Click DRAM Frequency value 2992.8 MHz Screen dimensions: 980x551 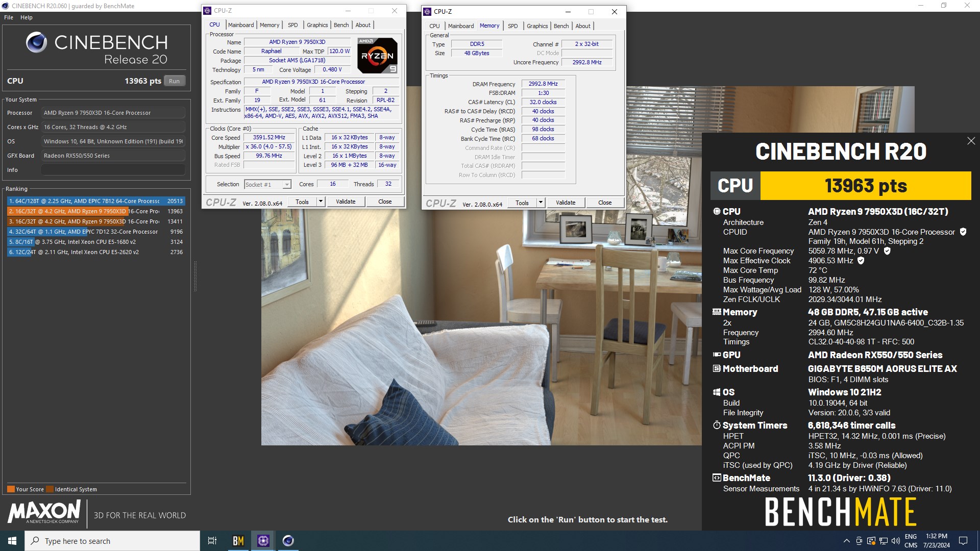click(x=543, y=84)
